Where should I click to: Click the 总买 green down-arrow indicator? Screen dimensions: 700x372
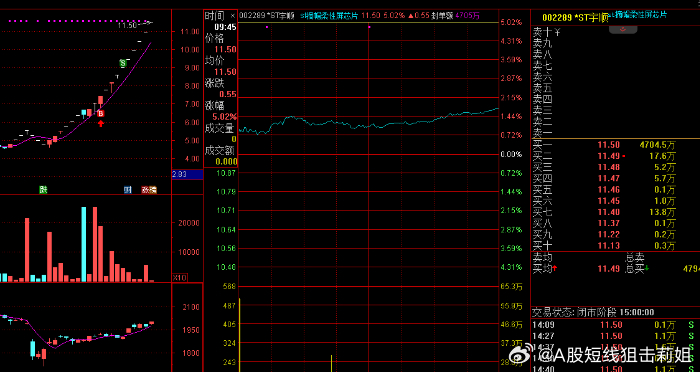pyautogui.click(x=646, y=268)
